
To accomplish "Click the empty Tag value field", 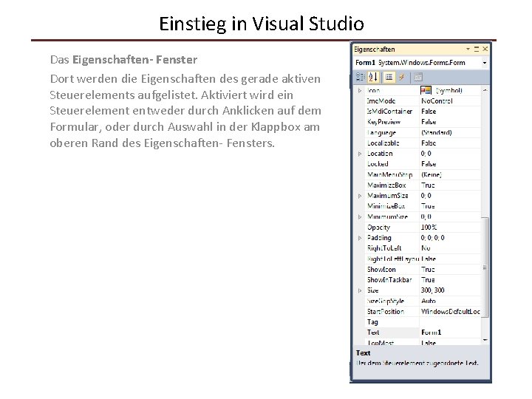I will click(450, 322).
